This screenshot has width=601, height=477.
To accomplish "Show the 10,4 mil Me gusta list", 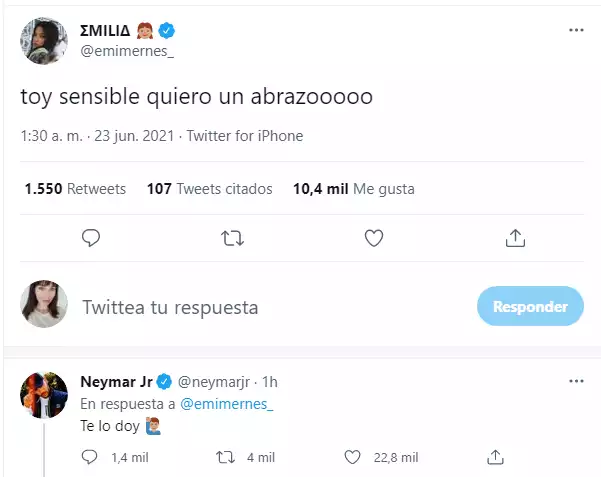I will coord(353,188).
